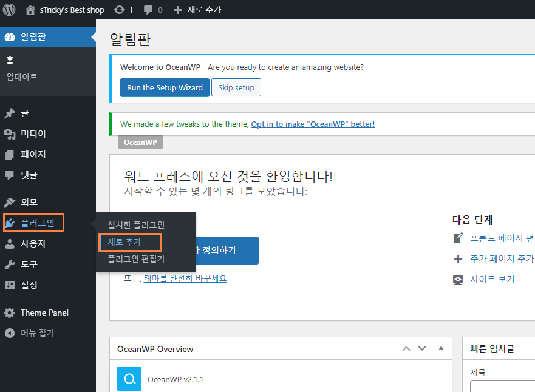
Task: Collapse the OceanWP Overview panel
Action: 441,348
